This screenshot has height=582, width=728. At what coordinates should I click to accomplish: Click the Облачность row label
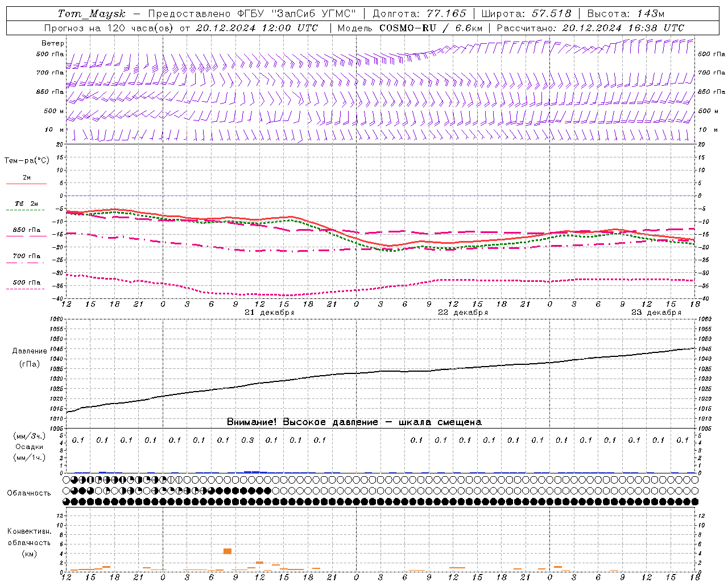pyautogui.click(x=29, y=493)
